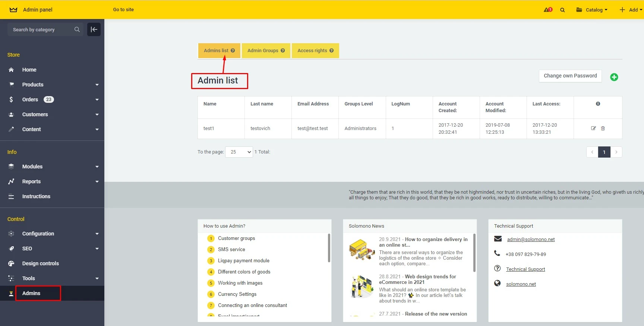Open the per-page 25 dropdown

point(239,152)
